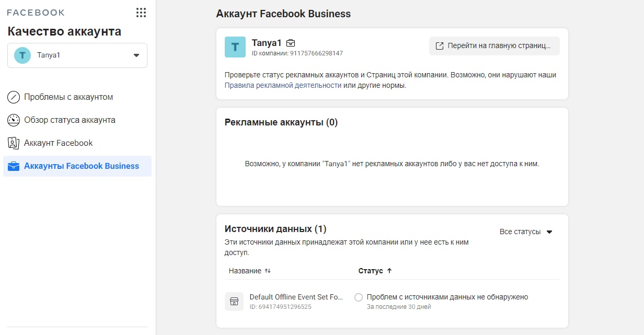Click Перейти на главную страниц... button
Viewport: 644px width, 335px height.
click(494, 46)
